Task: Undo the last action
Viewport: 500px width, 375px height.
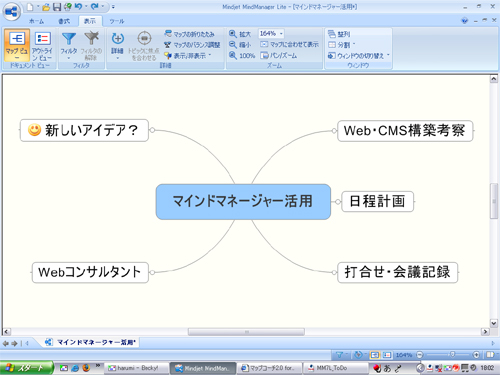Action: pos(78,6)
